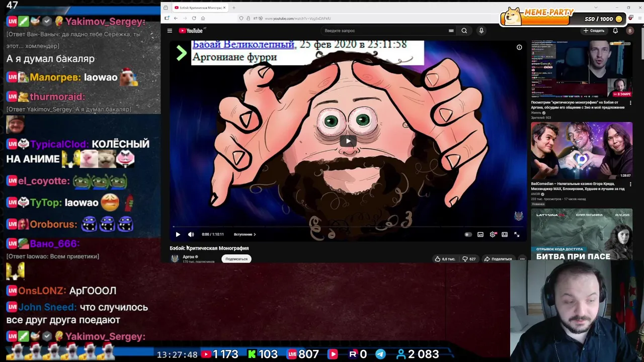The image size is (644, 362).
Task: Open the sidebar toggle in browser toolbar
Action: 167,18
